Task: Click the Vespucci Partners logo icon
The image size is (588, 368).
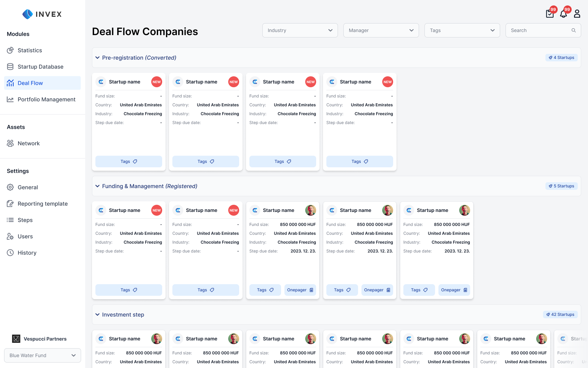Action: click(x=16, y=339)
